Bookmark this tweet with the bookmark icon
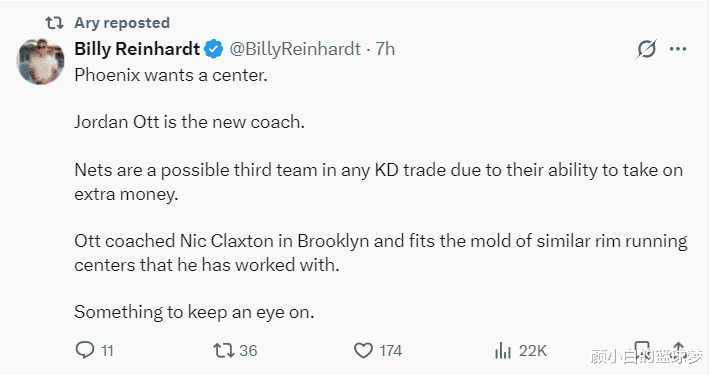 point(642,351)
